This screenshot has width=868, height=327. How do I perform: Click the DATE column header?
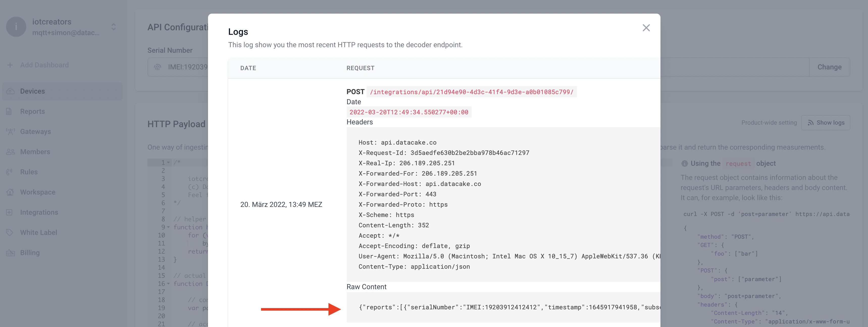(x=248, y=68)
